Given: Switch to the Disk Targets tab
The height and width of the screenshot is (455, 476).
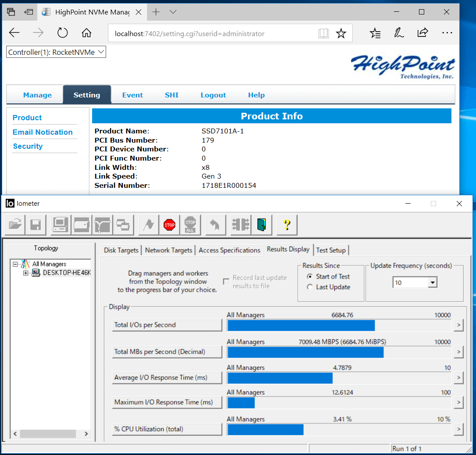Looking at the screenshot, I should [x=121, y=250].
